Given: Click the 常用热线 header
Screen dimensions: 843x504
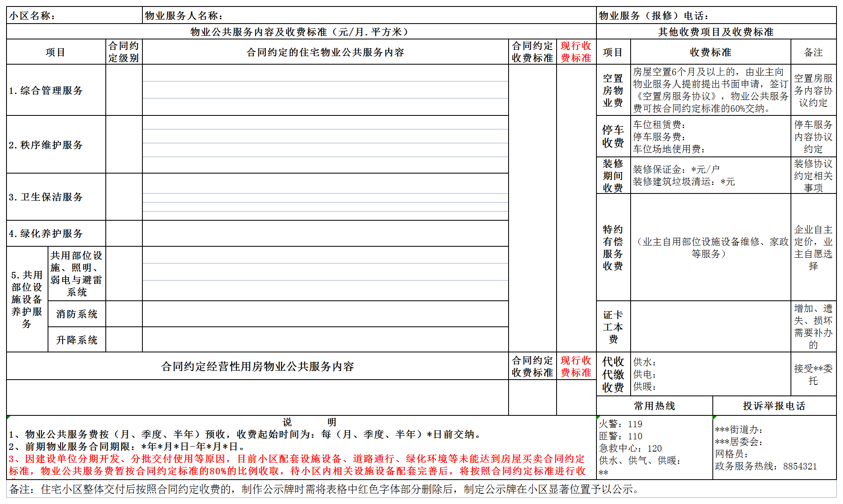Looking at the screenshot, I should [655, 406].
